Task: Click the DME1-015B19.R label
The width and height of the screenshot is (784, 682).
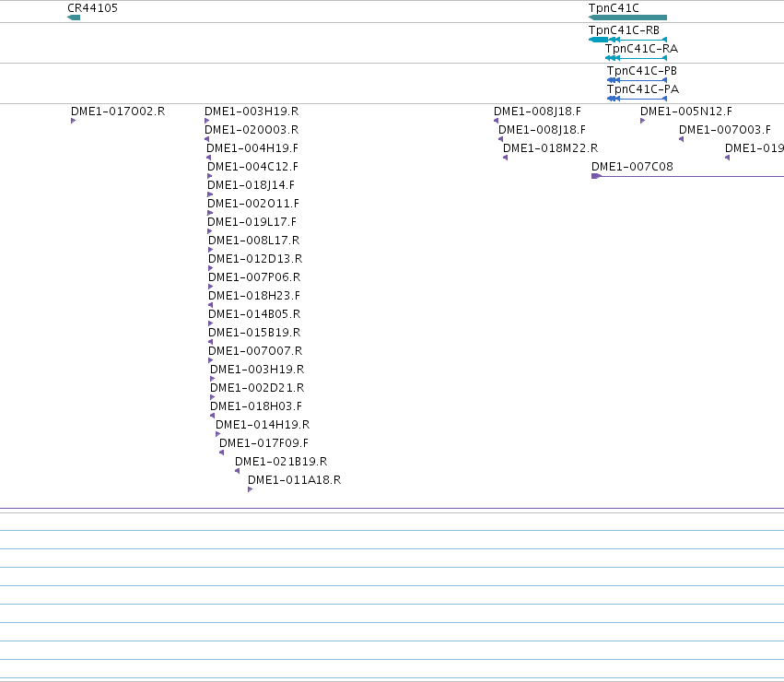Action: 254,333
